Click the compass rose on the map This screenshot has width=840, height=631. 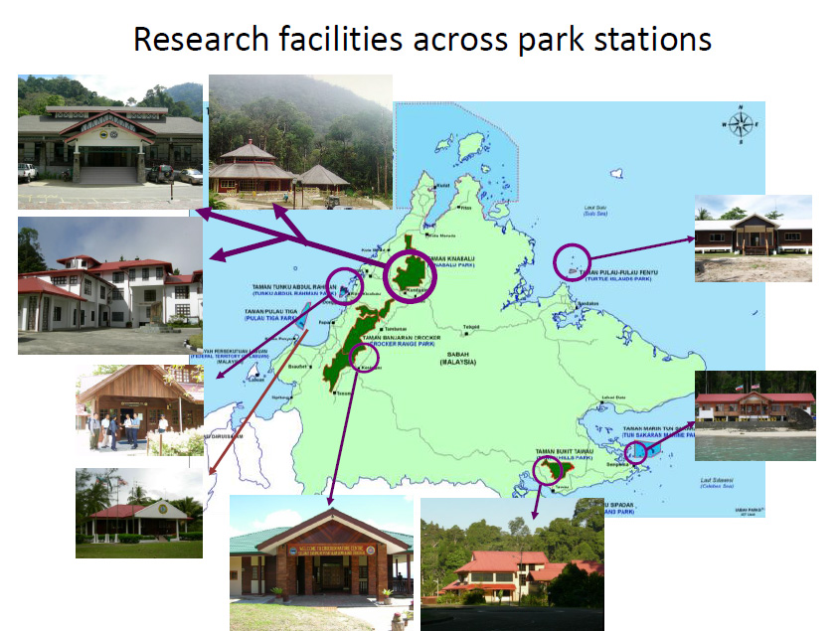(x=741, y=124)
